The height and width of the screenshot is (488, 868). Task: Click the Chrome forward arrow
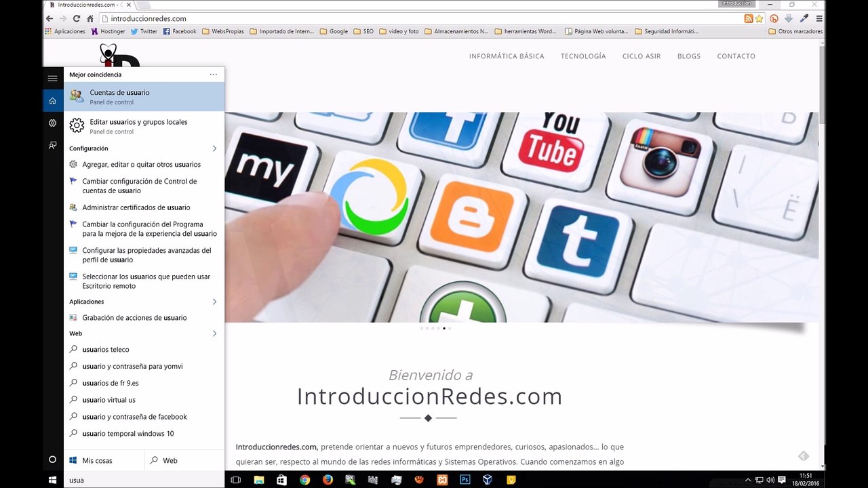pyautogui.click(x=63, y=18)
